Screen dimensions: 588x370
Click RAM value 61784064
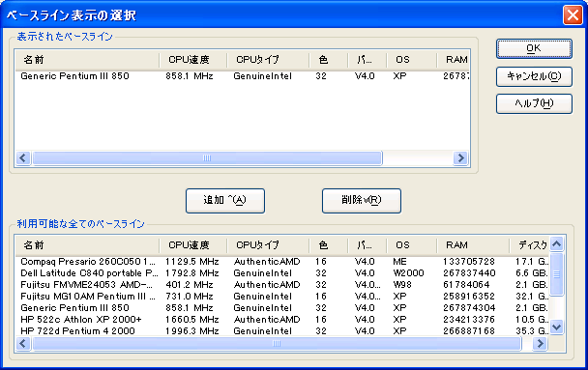466,285
